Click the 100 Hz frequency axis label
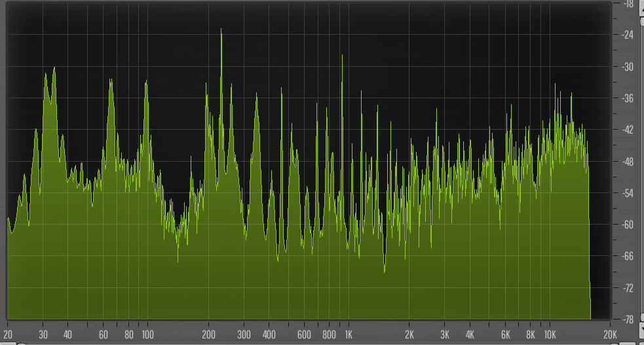 [x=148, y=335]
